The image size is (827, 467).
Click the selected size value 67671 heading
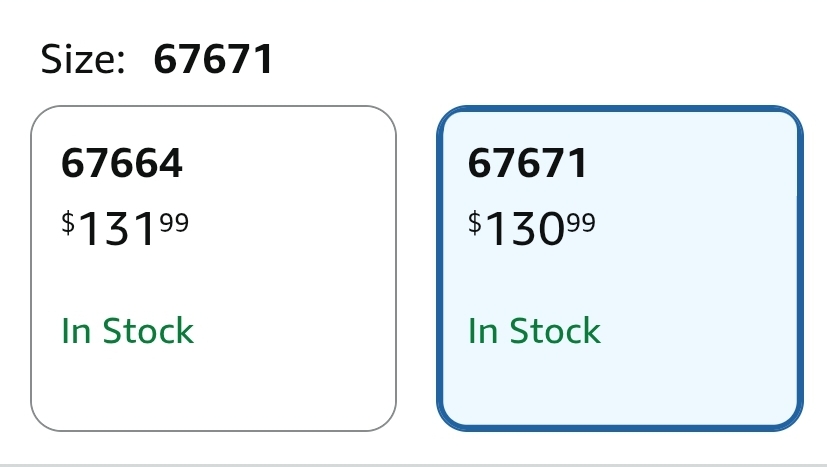[213, 59]
